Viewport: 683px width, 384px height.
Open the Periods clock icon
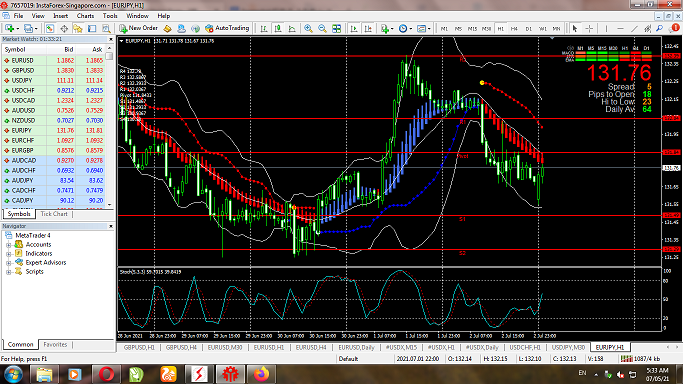[x=403, y=28]
